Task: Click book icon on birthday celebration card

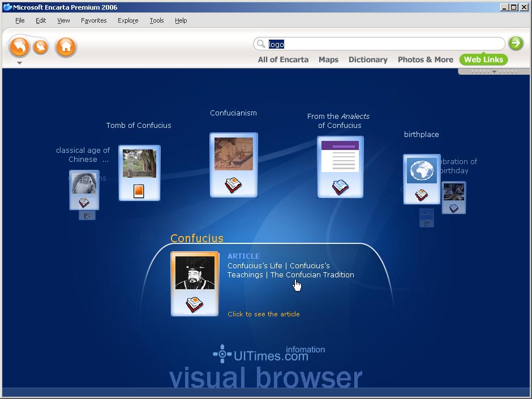Action: [x=454, y=208]
